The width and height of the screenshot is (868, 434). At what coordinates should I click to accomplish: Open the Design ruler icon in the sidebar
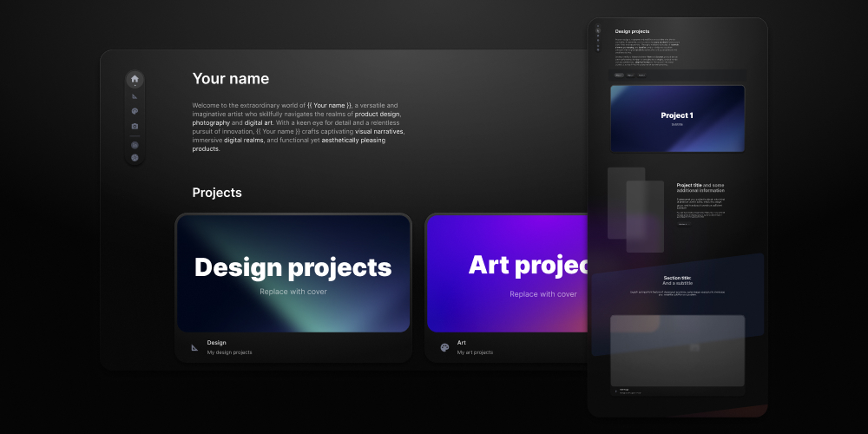pos(135,96)
